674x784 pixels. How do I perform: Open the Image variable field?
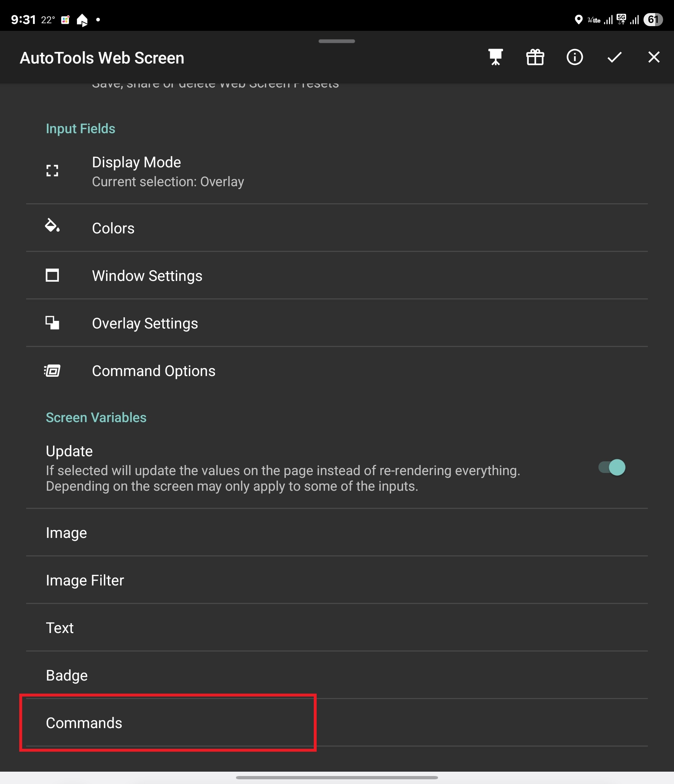(x=337, y=533)
